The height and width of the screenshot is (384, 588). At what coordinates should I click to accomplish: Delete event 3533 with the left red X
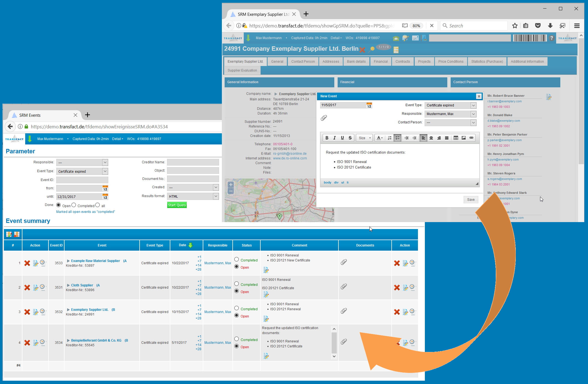point(27,263)
